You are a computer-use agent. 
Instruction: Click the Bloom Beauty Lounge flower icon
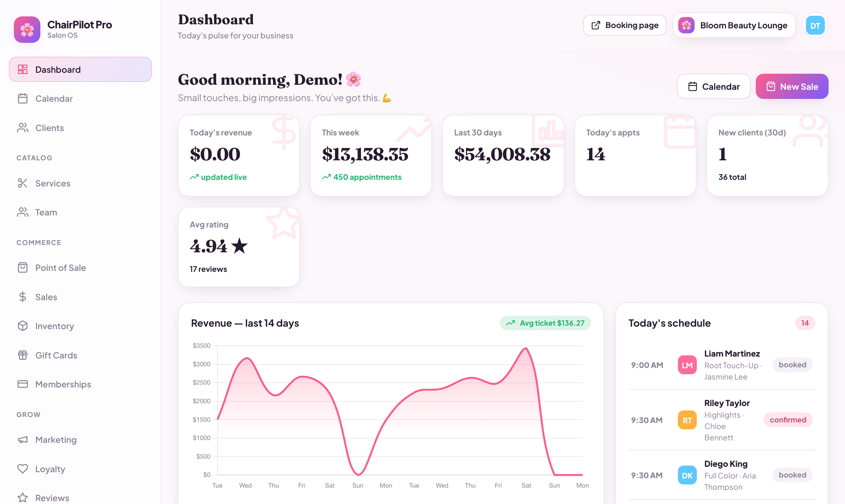686,26
